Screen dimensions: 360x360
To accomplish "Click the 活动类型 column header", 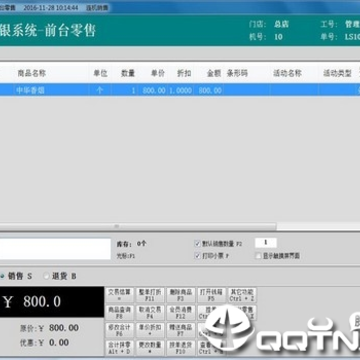I will point(337,74).
